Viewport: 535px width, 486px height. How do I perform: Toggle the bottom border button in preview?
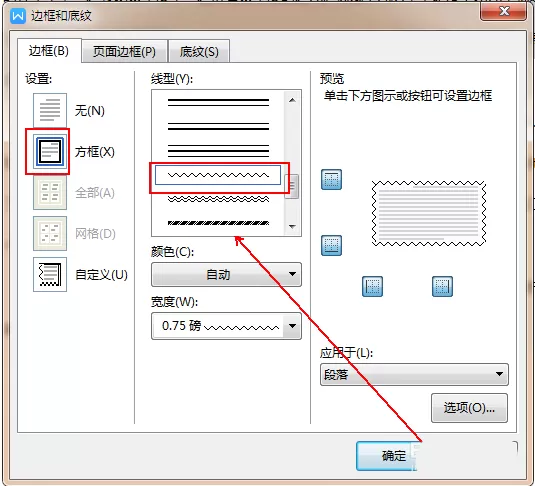tap(331, 245)
